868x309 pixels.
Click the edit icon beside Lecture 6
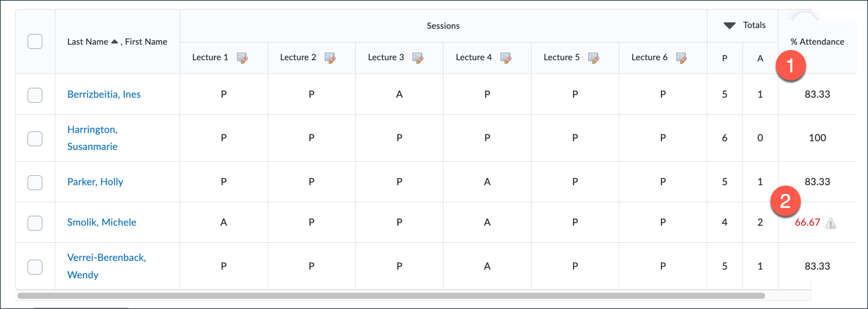pos(682,57)
